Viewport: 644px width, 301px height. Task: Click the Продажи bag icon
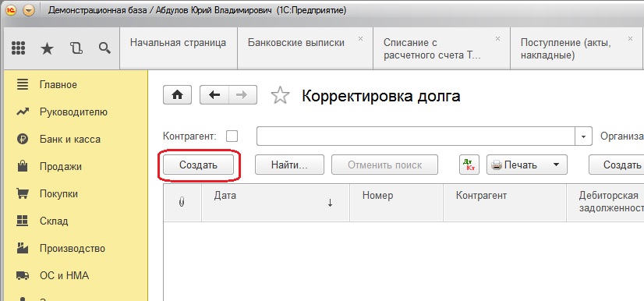coord(22,166)
